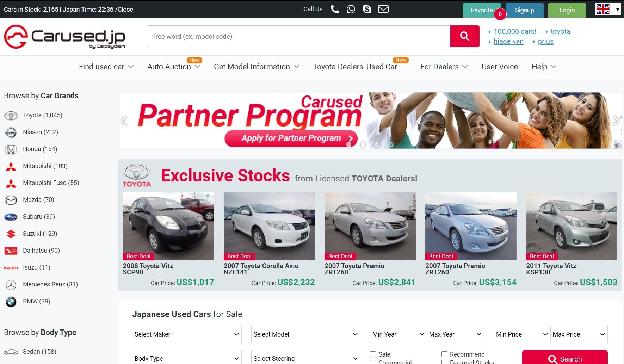Select the Toyota brand logo in sidebar
The image size is (624, 364).
point(11,116)
